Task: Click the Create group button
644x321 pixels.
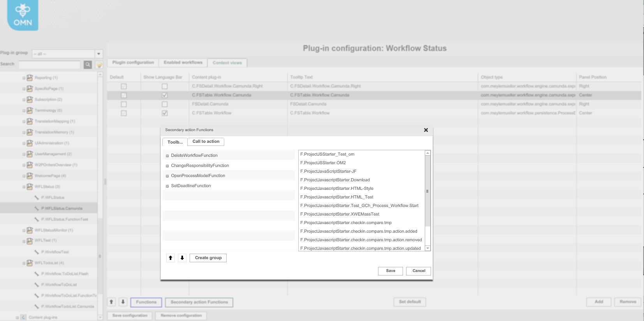Action: coord(208,258)
